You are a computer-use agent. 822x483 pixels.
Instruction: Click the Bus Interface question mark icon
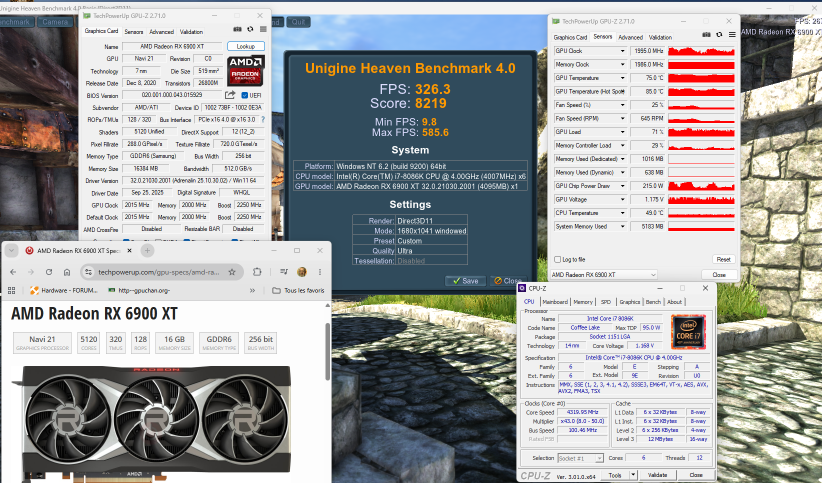click(x=263, y=120)
